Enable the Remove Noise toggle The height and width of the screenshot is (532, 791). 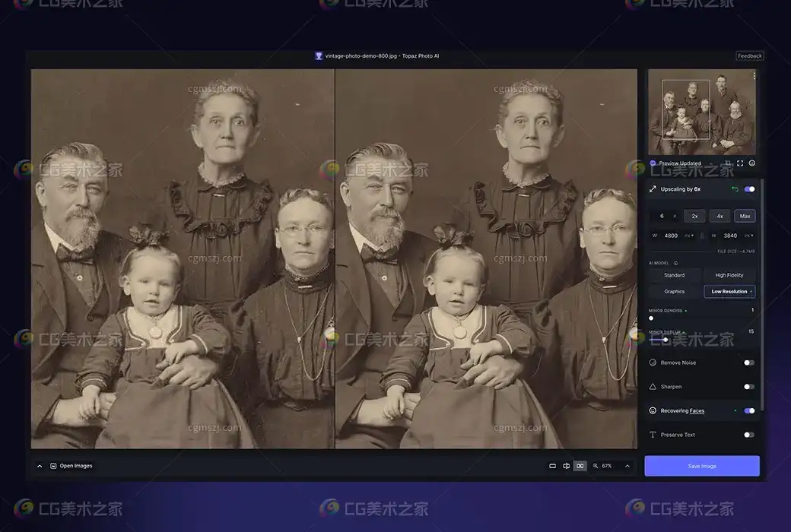click(x=749, y=363)
